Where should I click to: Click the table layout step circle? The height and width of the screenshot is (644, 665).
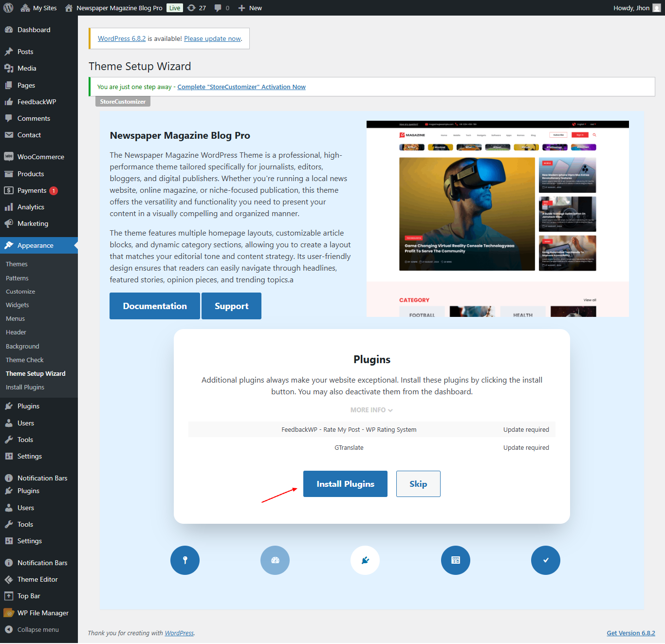456,560
